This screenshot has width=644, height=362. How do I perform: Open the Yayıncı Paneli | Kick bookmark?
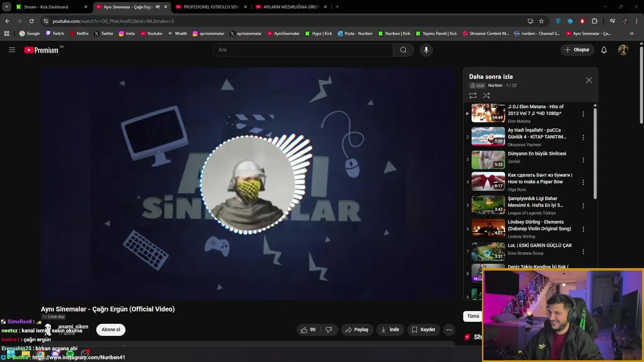coord(436,34)
